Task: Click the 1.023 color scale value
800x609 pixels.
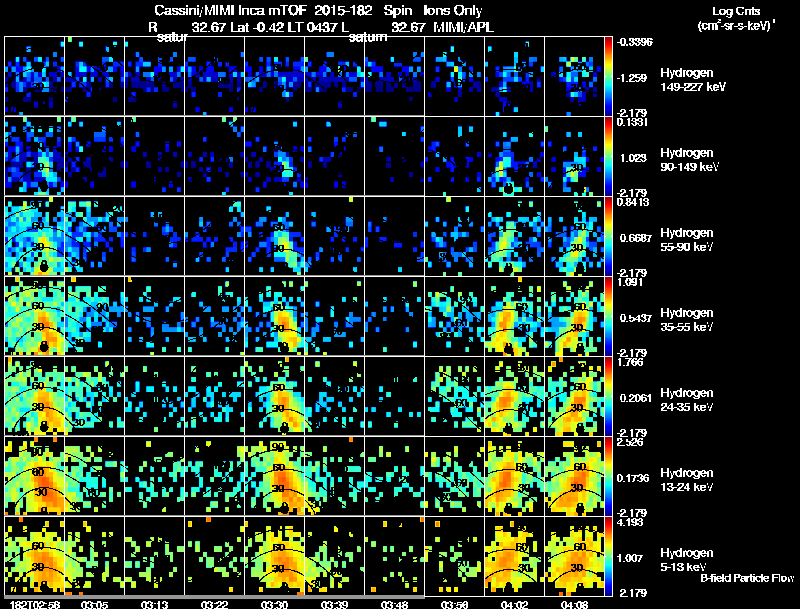Action: click(x=633, y=158)
